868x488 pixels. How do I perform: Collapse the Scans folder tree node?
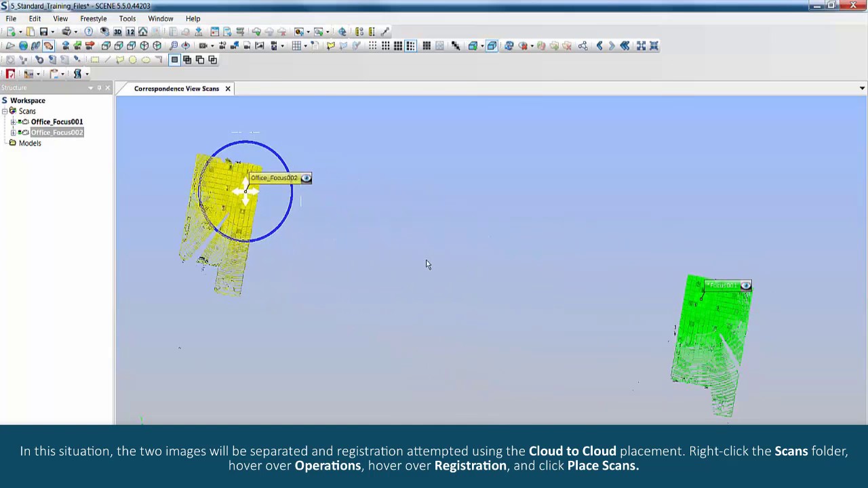click(x=4, y=111)
